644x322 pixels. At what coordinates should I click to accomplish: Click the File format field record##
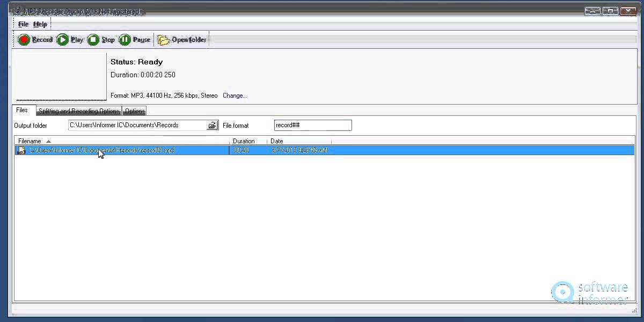[313, 125]
